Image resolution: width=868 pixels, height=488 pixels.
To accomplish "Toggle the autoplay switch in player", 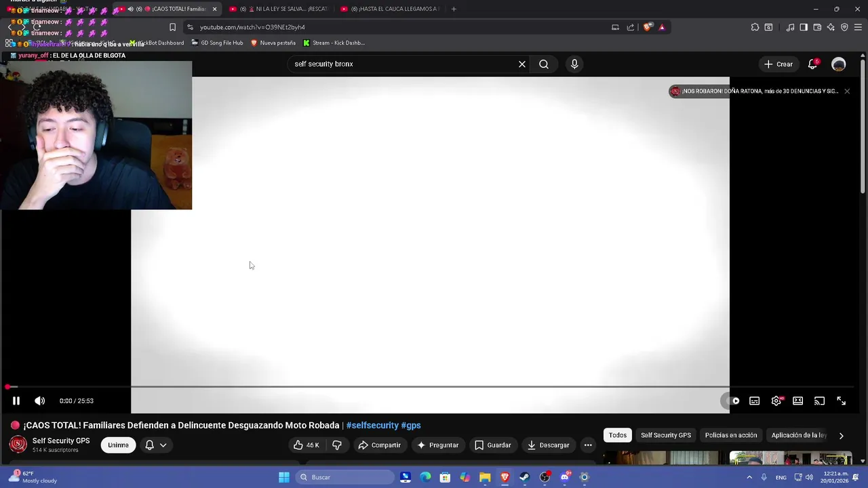I will pos(732,401).
